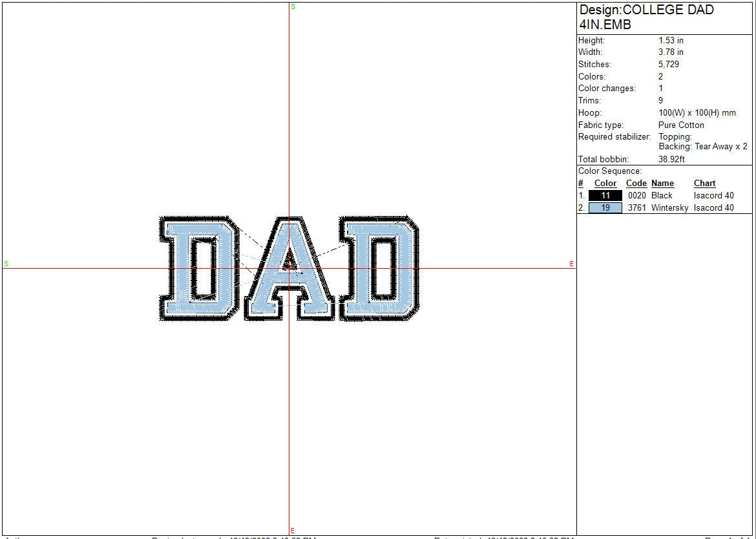Click the Wintersky blue swatch numbered 19

coord(605,207)
